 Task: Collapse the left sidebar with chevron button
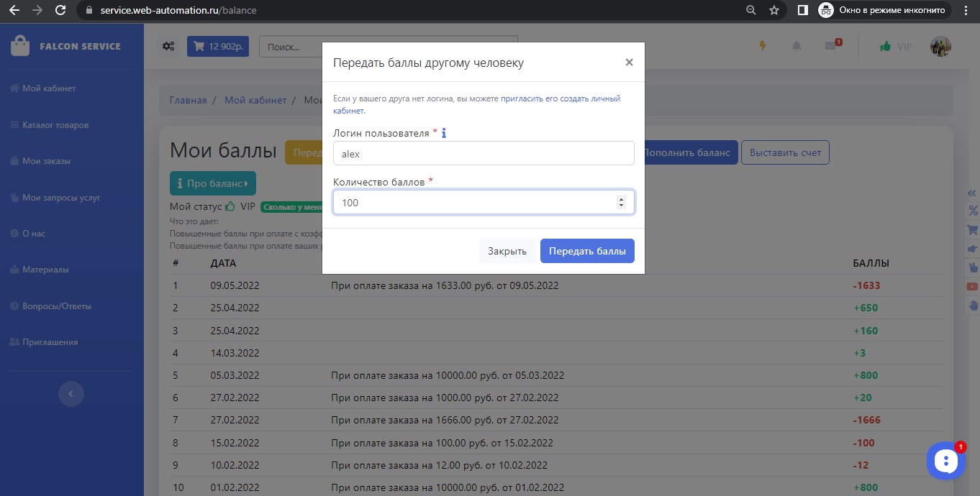[71, 393]
